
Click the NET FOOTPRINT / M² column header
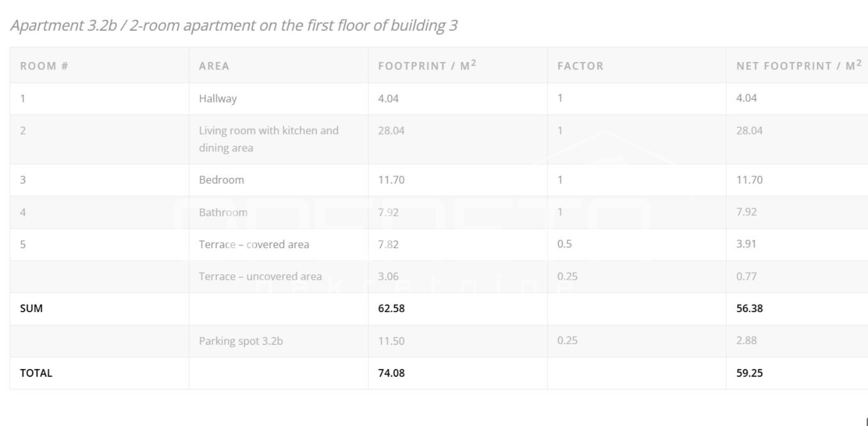[x=798, y=66]
